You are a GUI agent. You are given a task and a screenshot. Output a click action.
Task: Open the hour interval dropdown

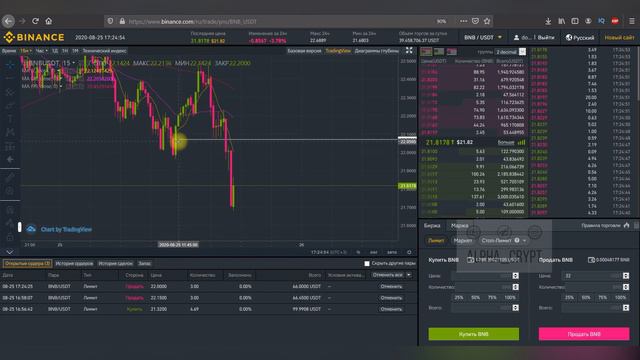pos(41,51)
